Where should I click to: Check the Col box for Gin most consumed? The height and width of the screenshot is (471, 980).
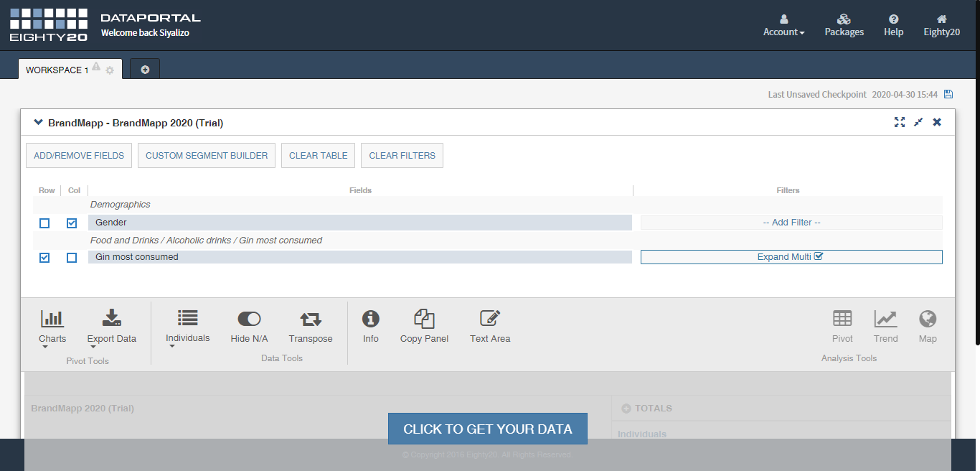pyautogui.click(x=72, y=257)
